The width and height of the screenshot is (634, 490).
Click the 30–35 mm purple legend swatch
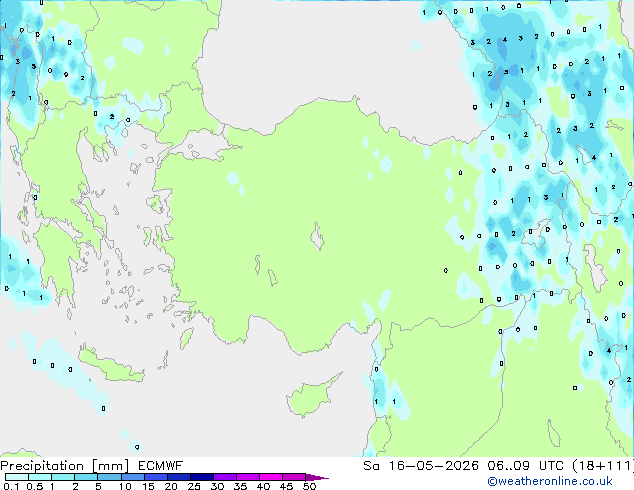pos(224,477)
